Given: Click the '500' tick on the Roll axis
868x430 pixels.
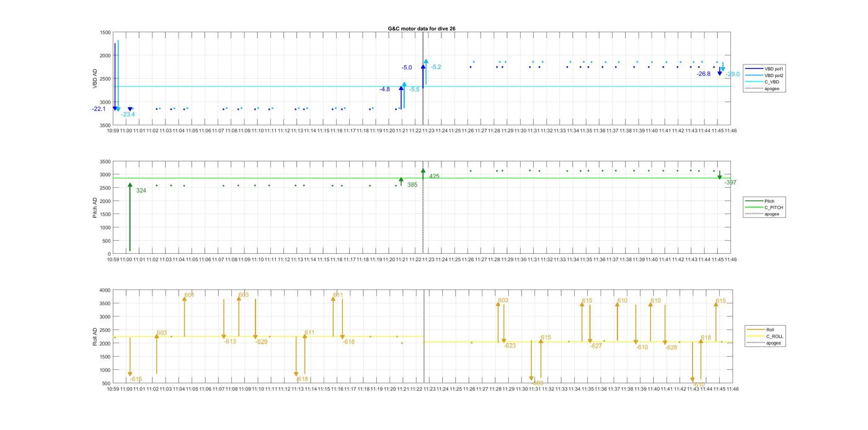Looking at the screenshot, I should (x=106, y=383).
